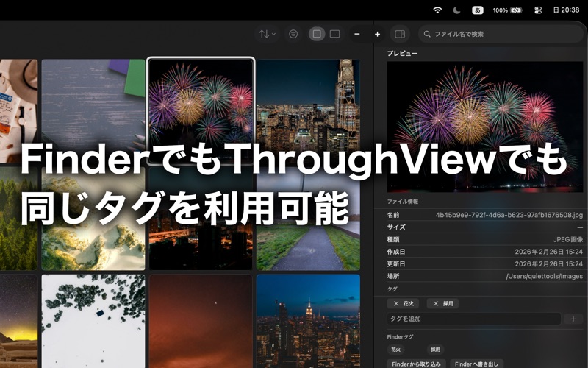Select the 花火 Finder tag chip

tap(396, 350)
